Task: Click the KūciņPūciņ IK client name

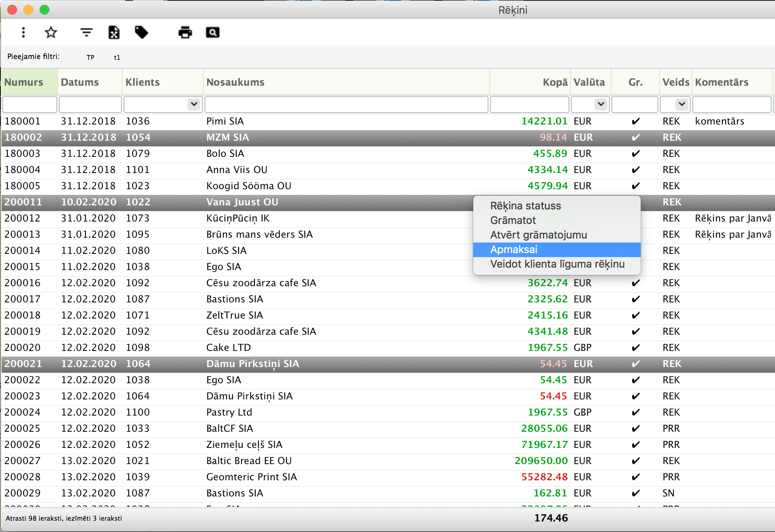Action: (238, 219)
